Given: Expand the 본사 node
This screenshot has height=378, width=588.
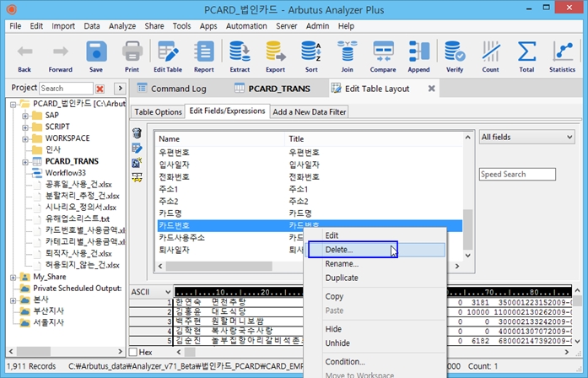Looking at the screenshot, I should [13, 300].
